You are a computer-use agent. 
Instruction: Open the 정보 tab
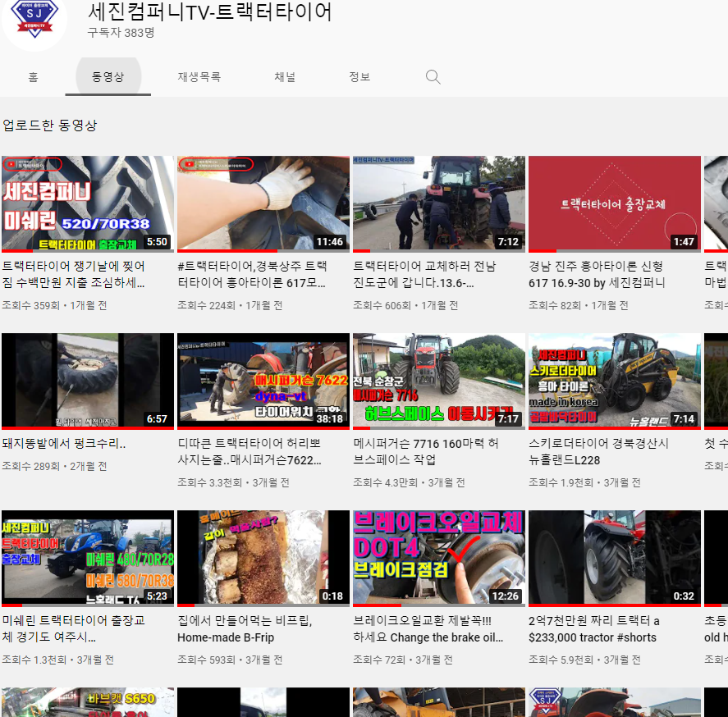coord(359,76)
